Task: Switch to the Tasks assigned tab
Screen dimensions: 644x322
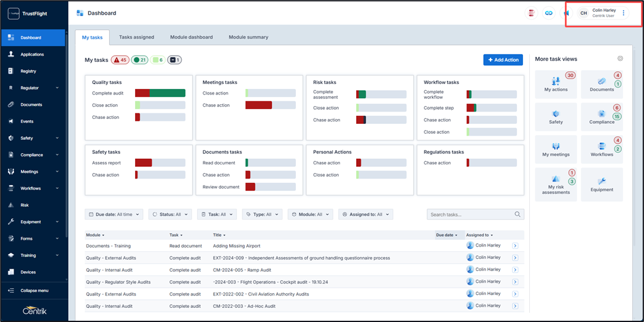Action: pos(136,37)
